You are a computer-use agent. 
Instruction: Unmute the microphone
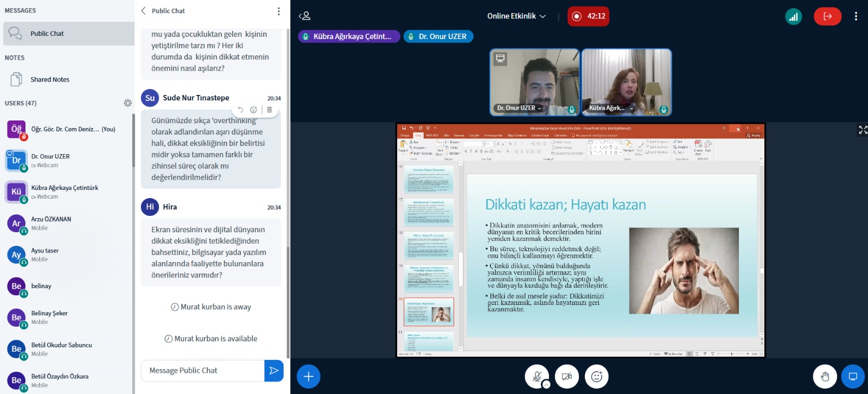[x=537, y=377]
